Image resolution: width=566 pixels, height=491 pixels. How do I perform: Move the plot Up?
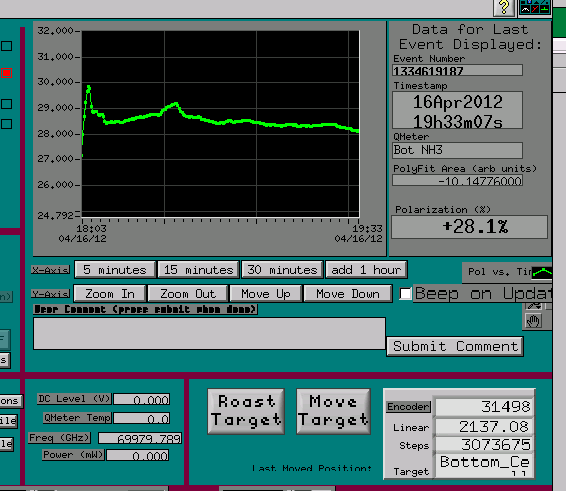(x=265, y=294)
